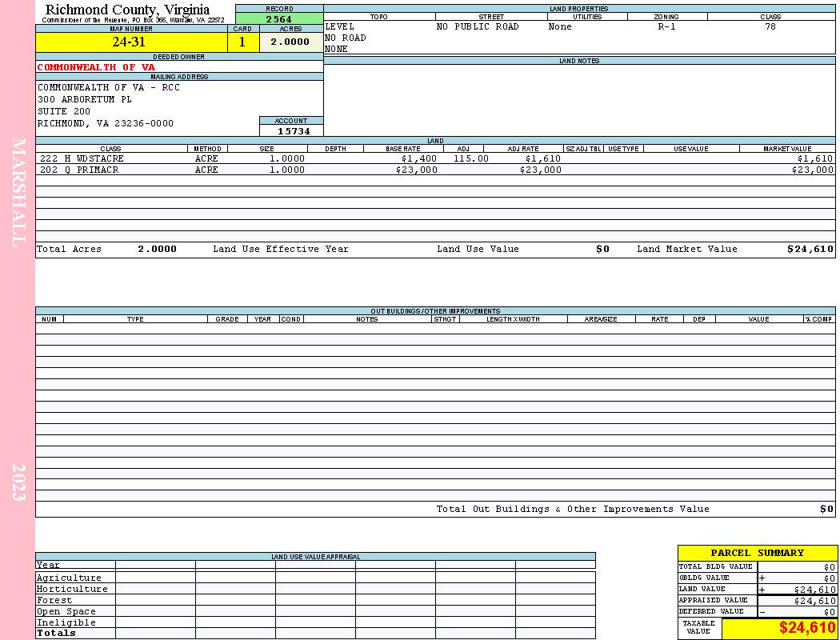Image resolution: width=840 pixels, height=640 pixels.
Task: Click zoning value R-1
Action: (667, 26)
